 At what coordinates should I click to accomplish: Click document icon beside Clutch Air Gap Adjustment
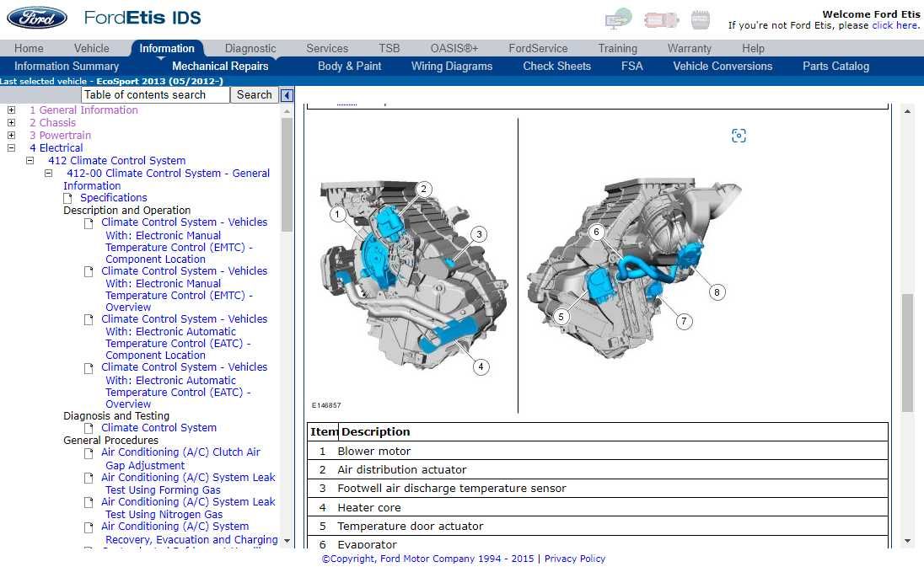89,453
